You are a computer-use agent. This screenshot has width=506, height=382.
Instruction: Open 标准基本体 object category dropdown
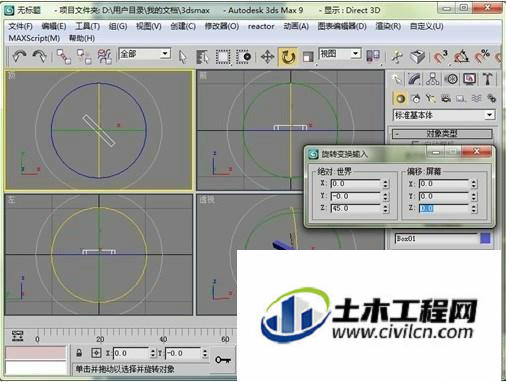(x=444, y=115)
